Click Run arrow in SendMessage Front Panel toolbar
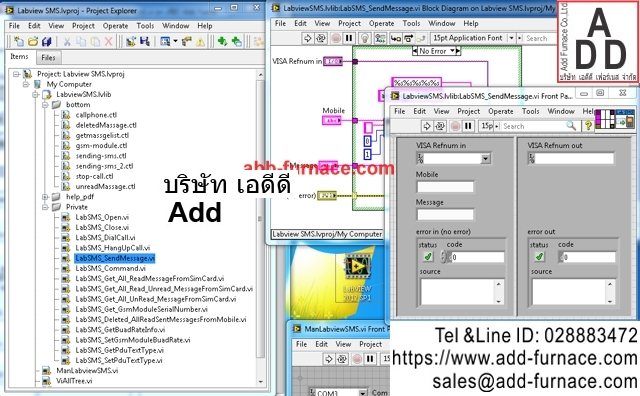This screenshot has width=640, height=396. click(x=427, y=127)
